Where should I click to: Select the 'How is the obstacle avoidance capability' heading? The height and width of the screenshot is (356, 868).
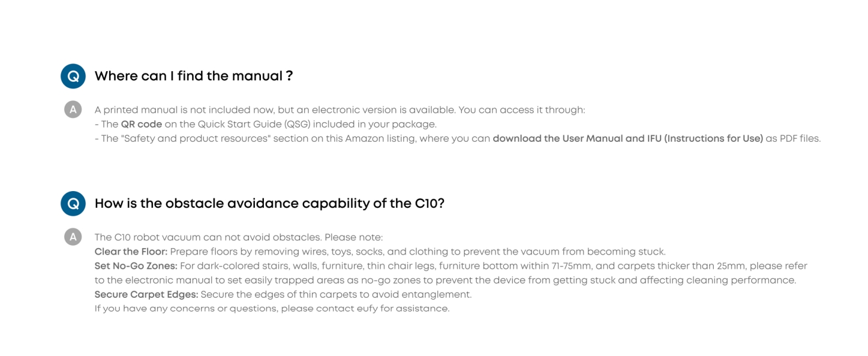point(269,204)
